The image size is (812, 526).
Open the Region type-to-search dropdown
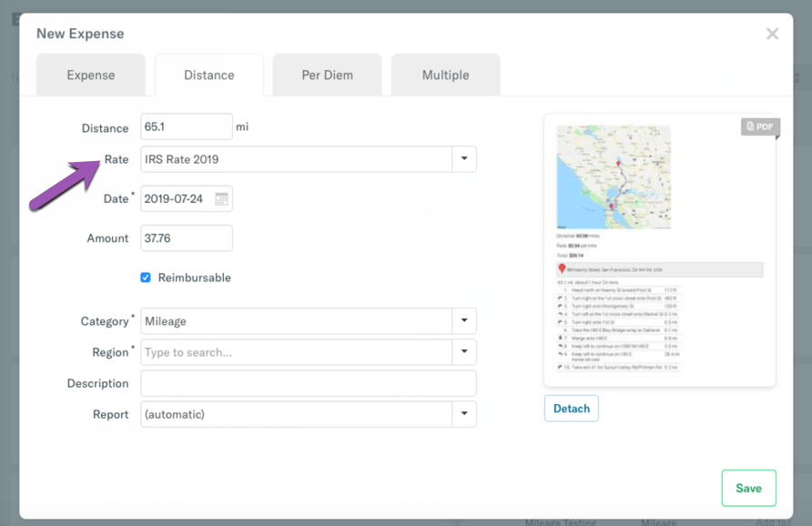pyautogui.click(x=463, y=351)
